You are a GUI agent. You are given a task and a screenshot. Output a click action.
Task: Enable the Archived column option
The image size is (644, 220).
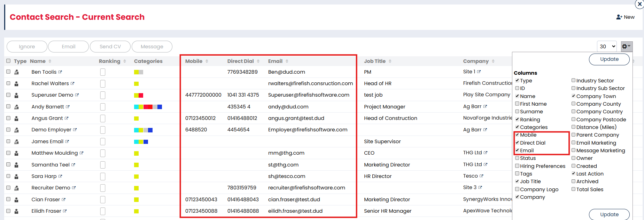573,181
